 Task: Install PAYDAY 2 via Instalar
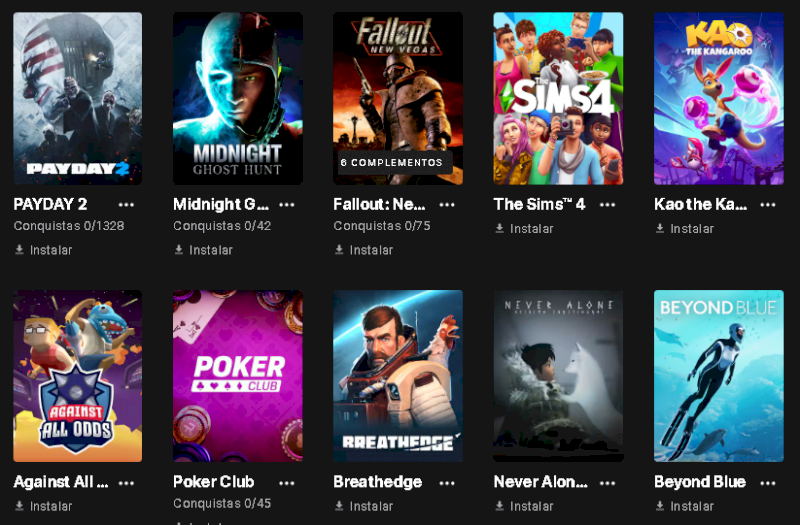[43, 250]
